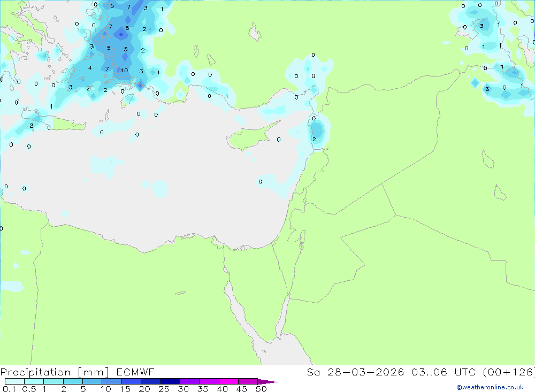Click the '50' legend scale label

click(262, 389)
